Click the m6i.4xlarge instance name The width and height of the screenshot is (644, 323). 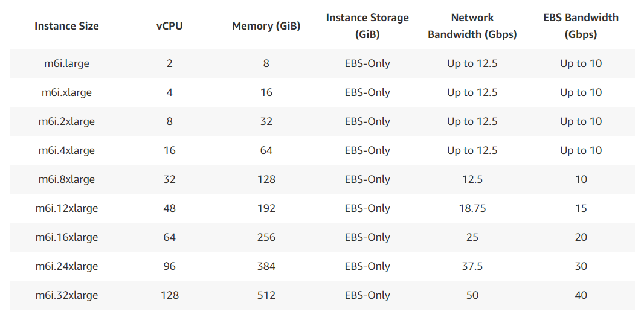[x=66, y=150]
